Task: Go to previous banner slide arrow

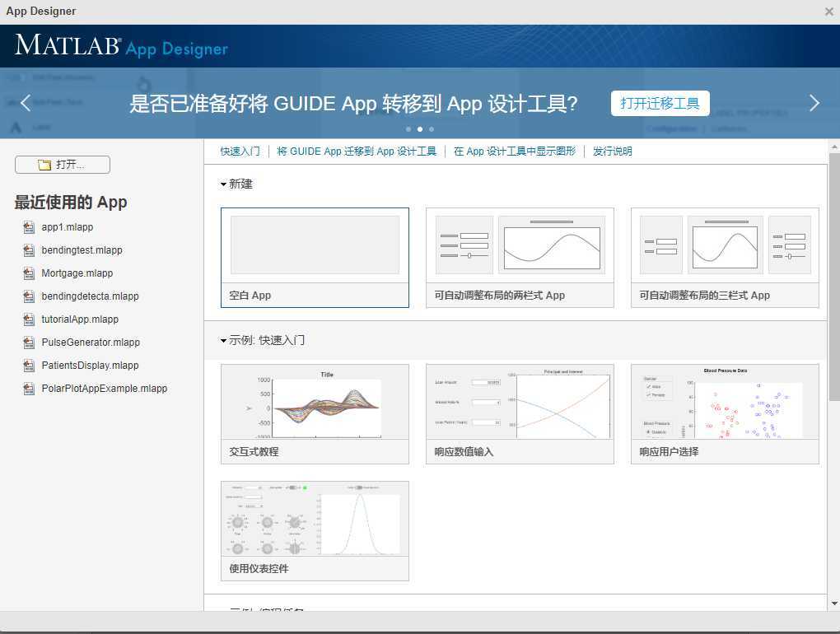Action: point(26,103)
